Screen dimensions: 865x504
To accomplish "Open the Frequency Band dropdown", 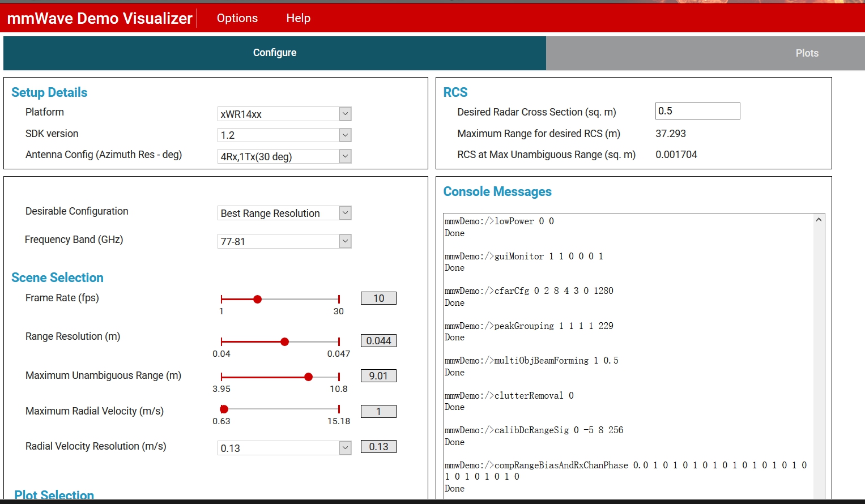I will pos(344,241).
